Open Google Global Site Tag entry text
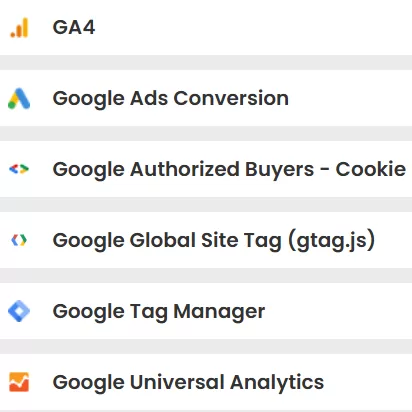The height and width of the screenshot is (412, 412). (x=214, y=240)
